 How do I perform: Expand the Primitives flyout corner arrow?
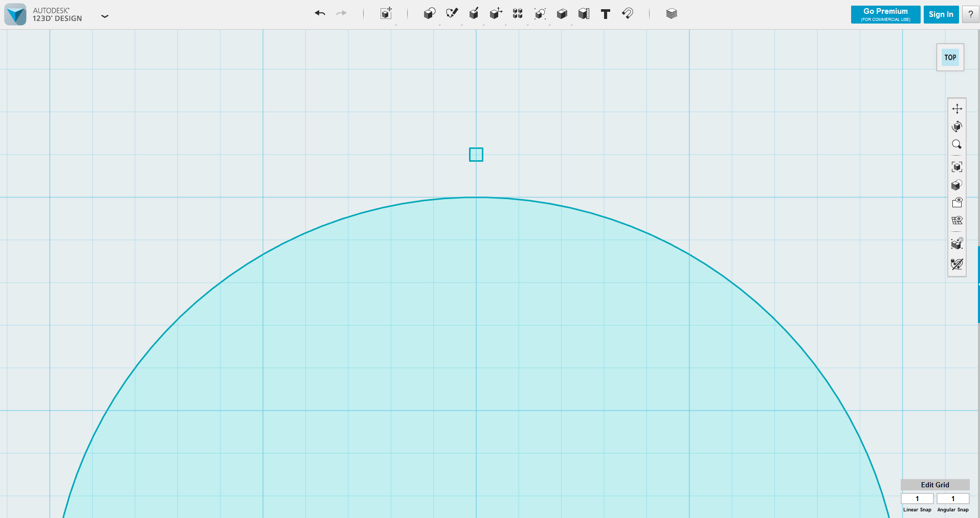440,24
